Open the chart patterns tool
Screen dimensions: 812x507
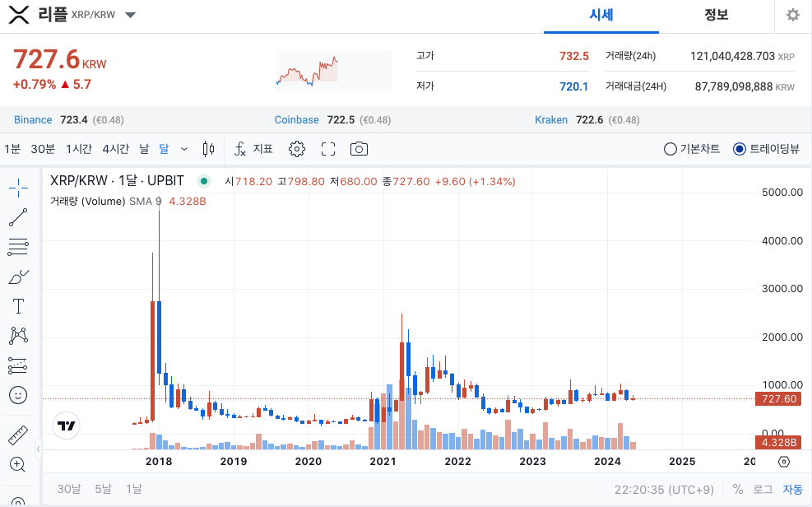point(18,336)
